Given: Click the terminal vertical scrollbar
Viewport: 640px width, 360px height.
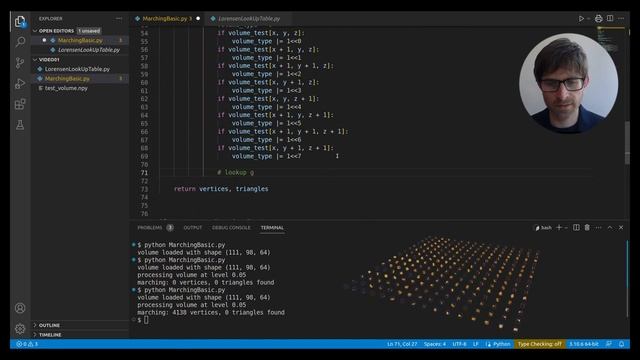Looking at the screenshot, I should 627,278.
